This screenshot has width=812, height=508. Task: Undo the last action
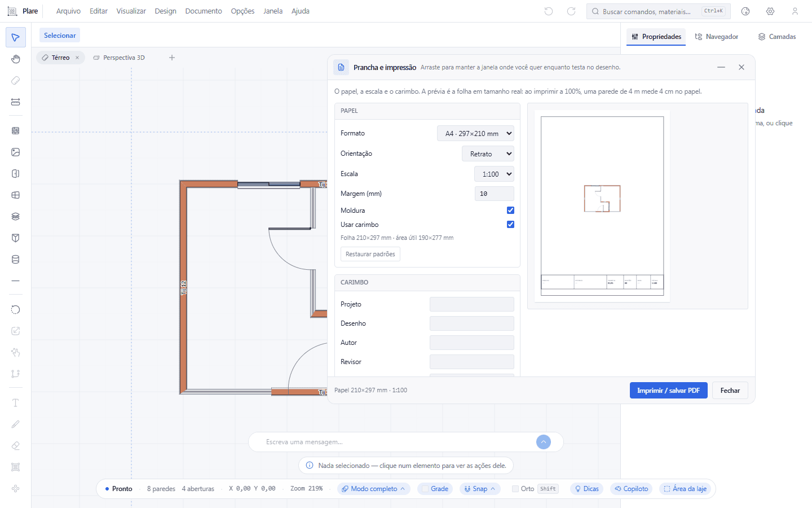[x=549, y=11]
